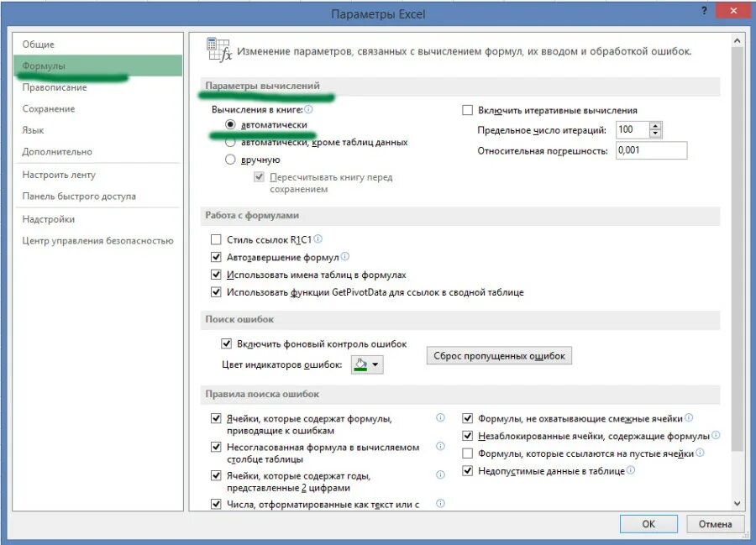Toggle Несогласованная формула в вычисляемом столбце
The height and width of the screenshot is (545, 756).
(x=216, y=448)
